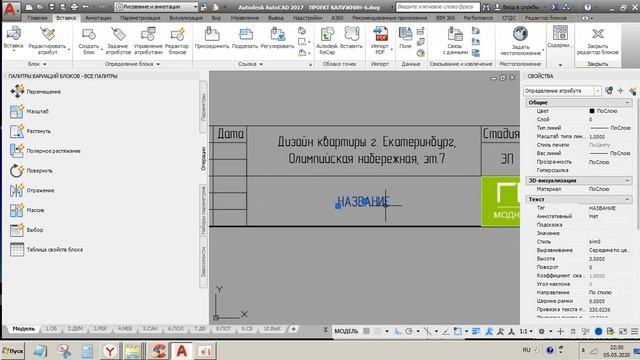Toggle annotation visibility in status bar

click(489, 331)
